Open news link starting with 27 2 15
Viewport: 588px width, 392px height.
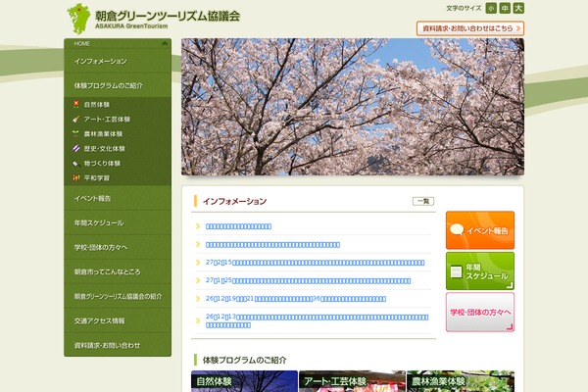[315, 263]
